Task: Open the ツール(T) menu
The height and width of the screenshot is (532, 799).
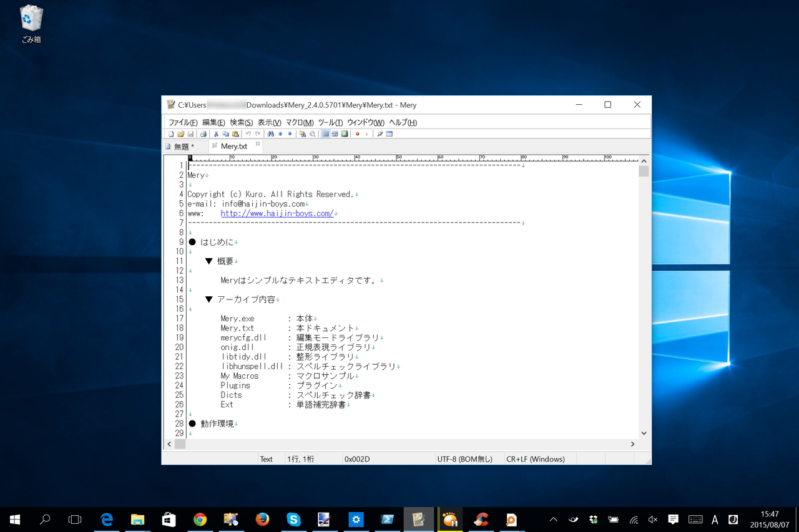Action: tap(330, 122)
